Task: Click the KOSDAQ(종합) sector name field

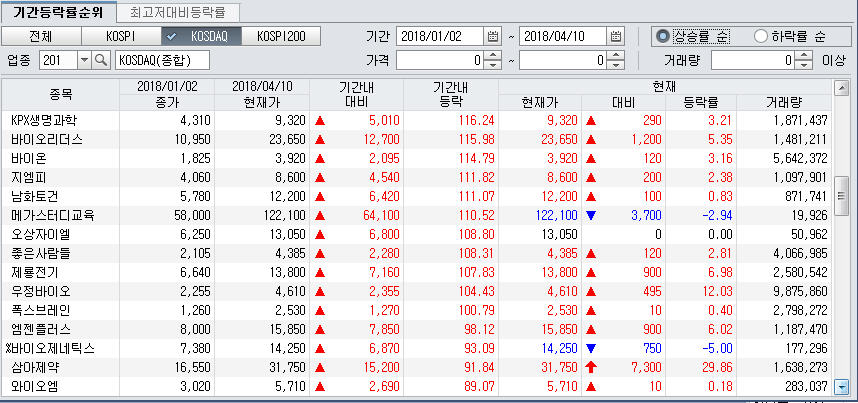Action: [x=163, y=60]
